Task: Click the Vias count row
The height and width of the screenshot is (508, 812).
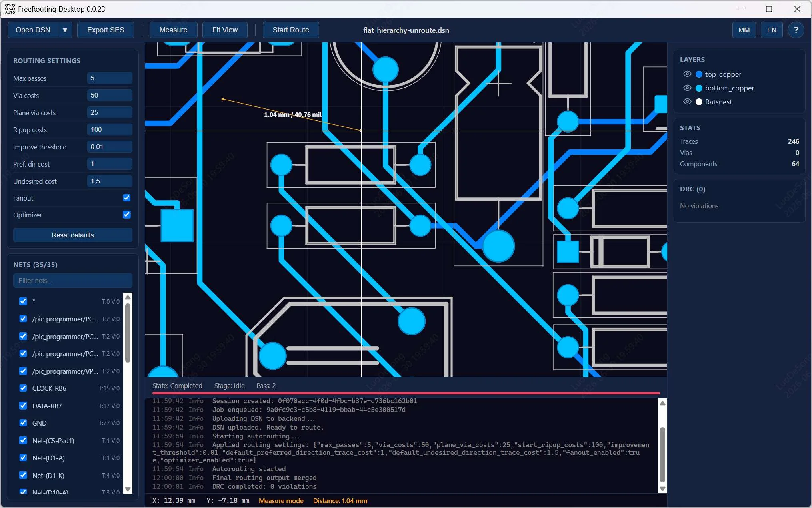Action: (x=740, y=153)
